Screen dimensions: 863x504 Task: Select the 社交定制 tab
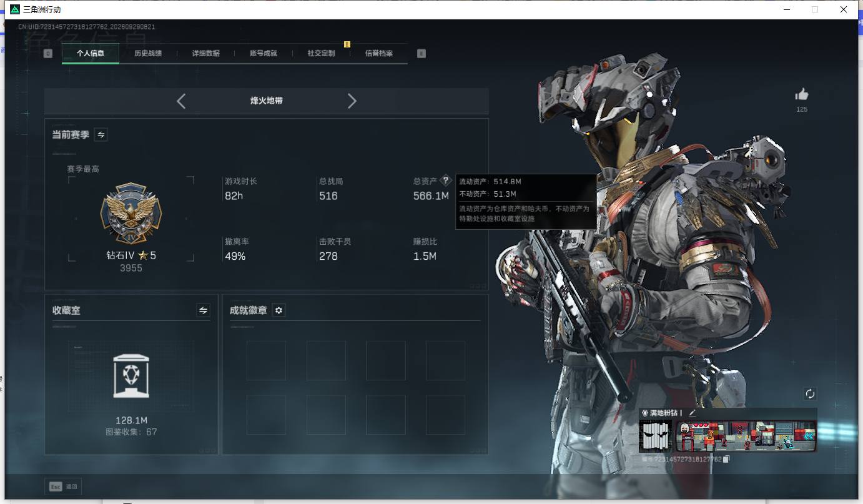click(321, 54)
